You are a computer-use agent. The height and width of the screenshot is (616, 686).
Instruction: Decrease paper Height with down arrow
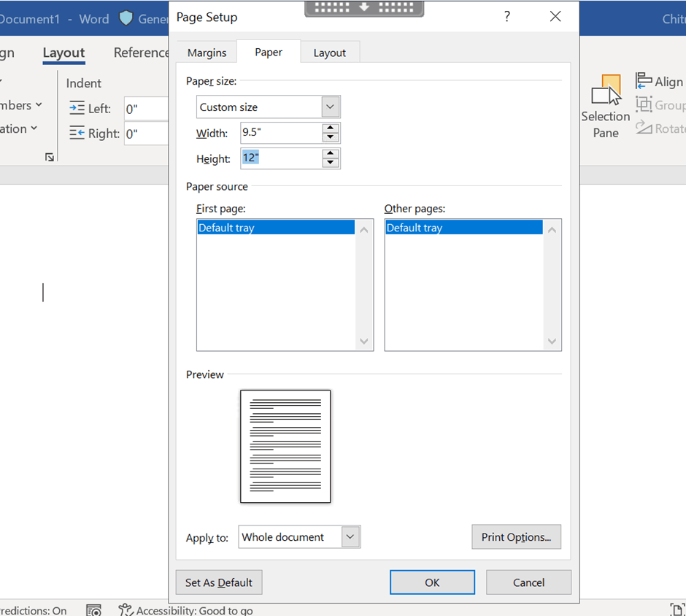coord(331,163)
